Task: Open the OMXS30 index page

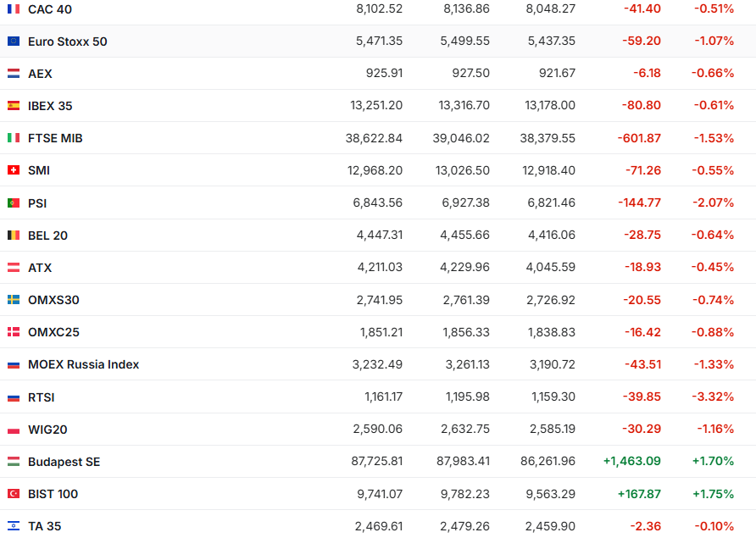Action: tap(53, 300)
